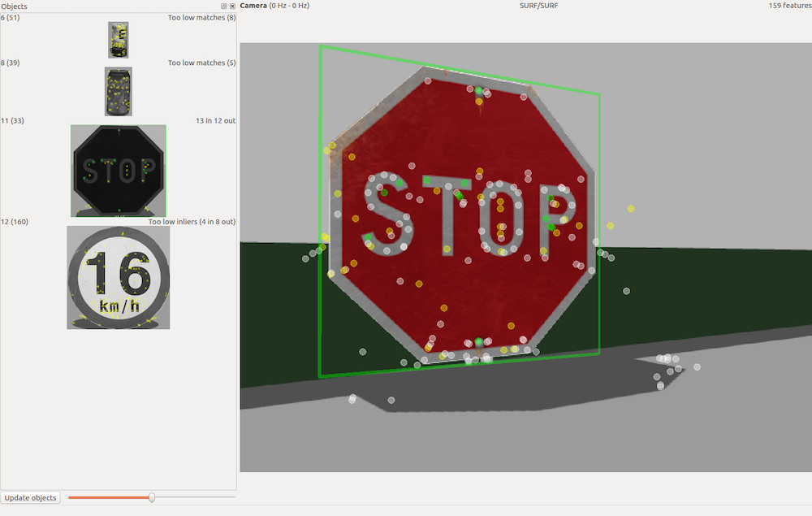Select object 11 STOP sign thumbnail

point(119,171)
